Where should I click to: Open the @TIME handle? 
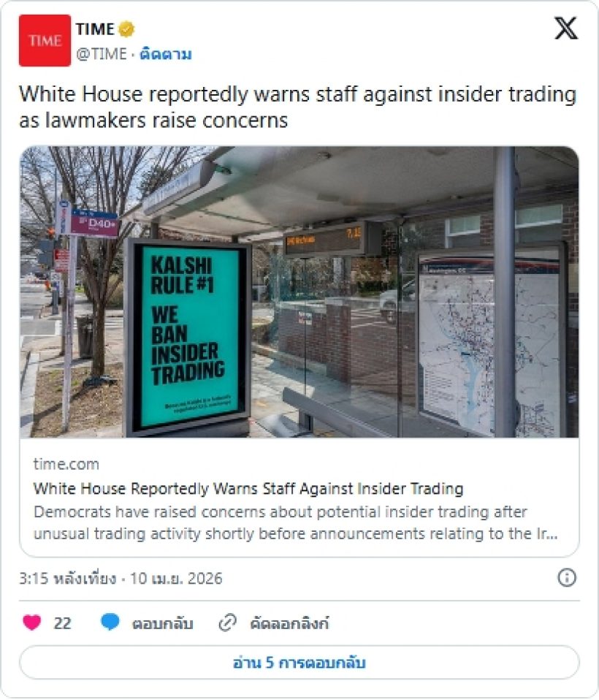click(102, 55)
